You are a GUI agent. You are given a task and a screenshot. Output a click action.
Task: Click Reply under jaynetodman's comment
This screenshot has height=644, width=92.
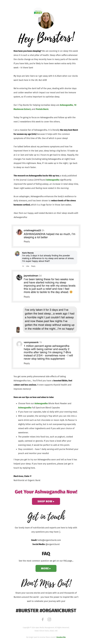point(27,297)
